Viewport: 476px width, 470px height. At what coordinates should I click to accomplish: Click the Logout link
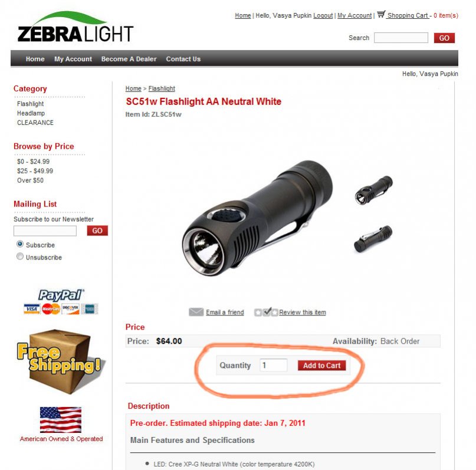pyautogui.click(x=323, y=15)
